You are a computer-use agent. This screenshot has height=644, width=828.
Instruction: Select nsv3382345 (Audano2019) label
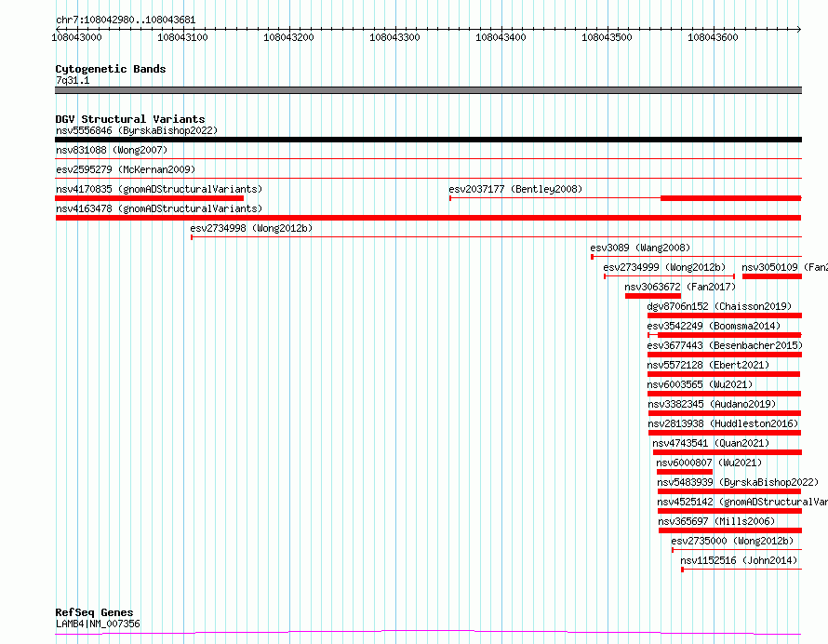point(712,404)
